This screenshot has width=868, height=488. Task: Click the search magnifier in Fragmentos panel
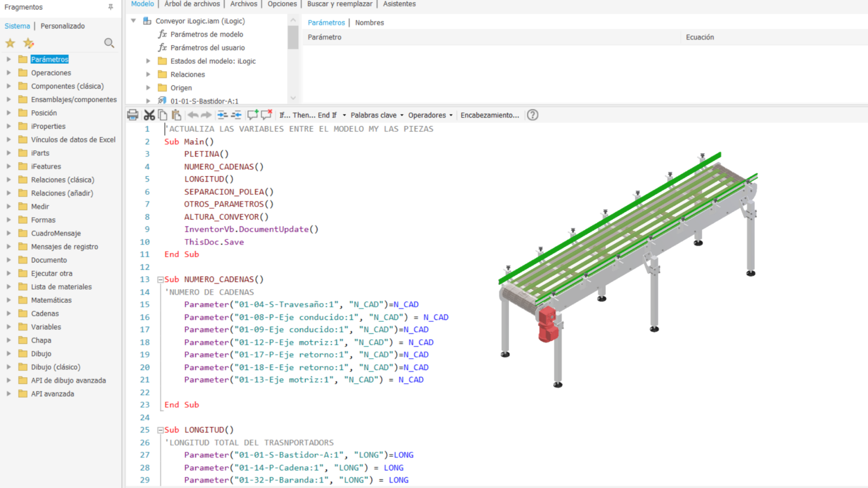(108, 42)
